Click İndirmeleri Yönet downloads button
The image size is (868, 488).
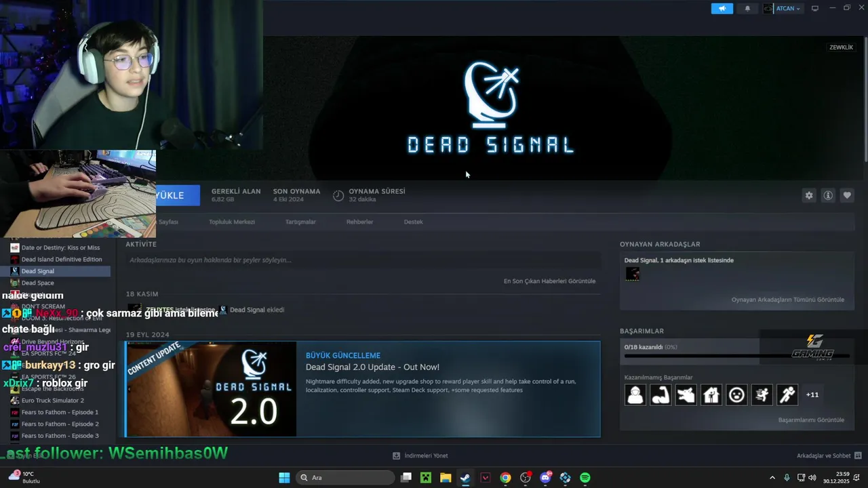420,455
